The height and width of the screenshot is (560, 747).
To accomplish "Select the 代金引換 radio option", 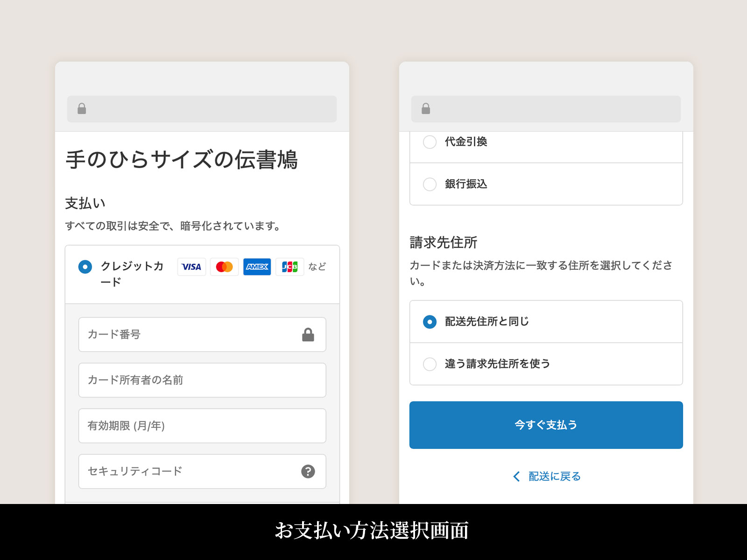I will coord(430,142).
